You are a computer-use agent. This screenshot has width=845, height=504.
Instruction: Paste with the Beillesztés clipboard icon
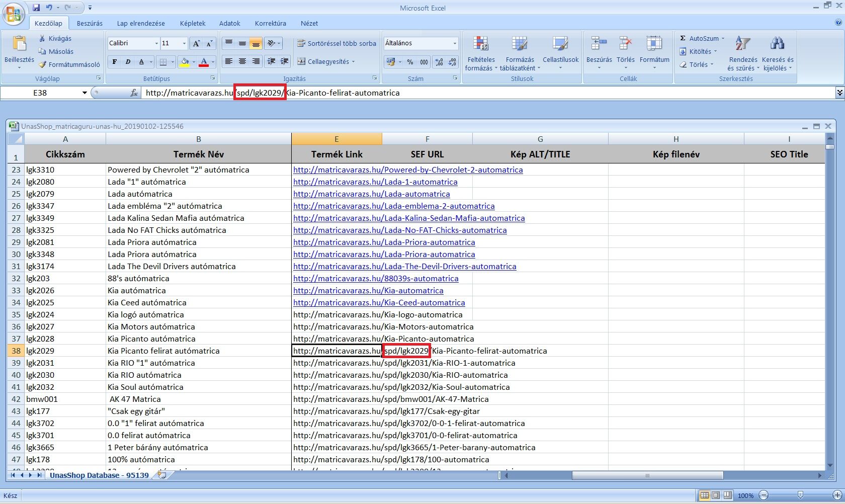[x=19, y=44]
